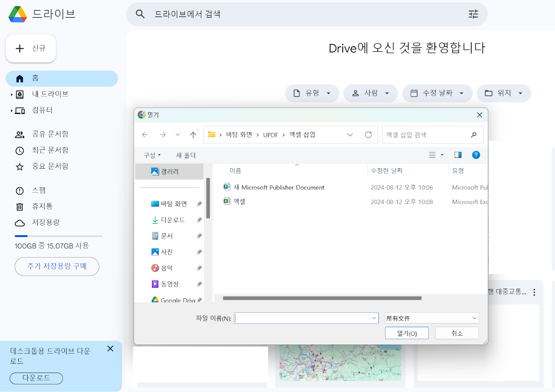Toggle the preview pane icon

(458, 155)
